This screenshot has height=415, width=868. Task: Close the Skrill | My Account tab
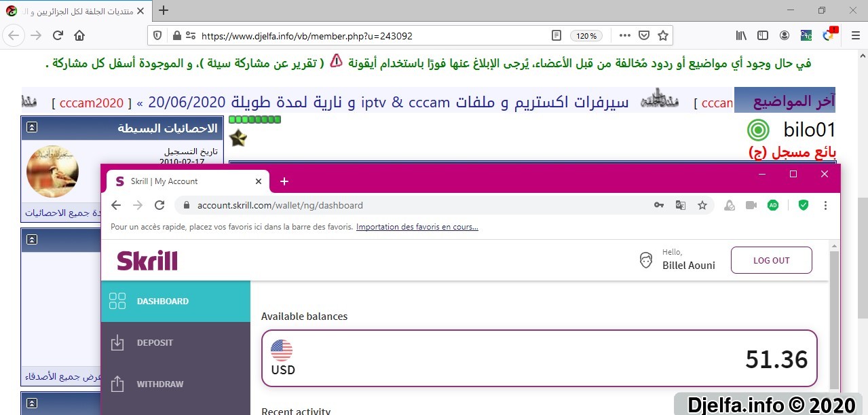pos(258,181)
